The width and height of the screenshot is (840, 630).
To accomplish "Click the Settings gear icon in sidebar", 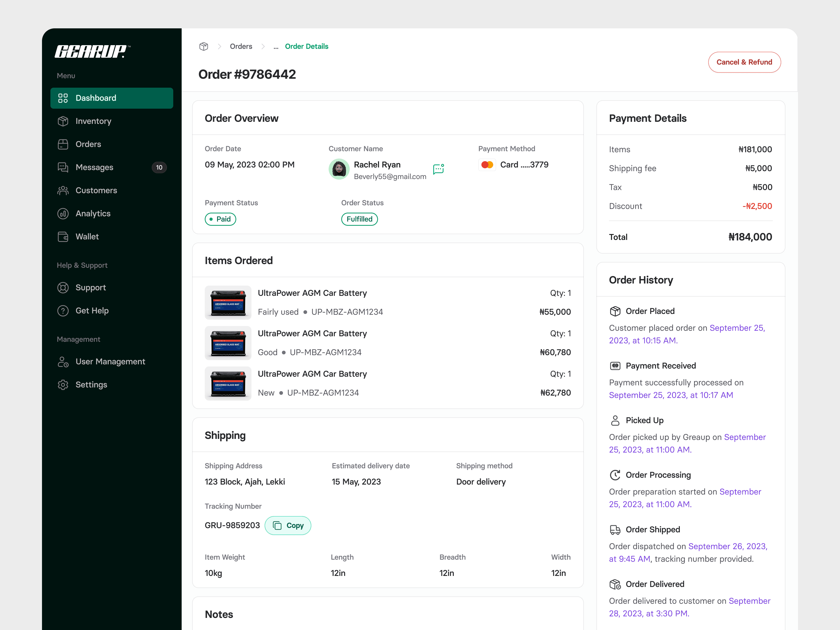I will [x=63, y=385].
